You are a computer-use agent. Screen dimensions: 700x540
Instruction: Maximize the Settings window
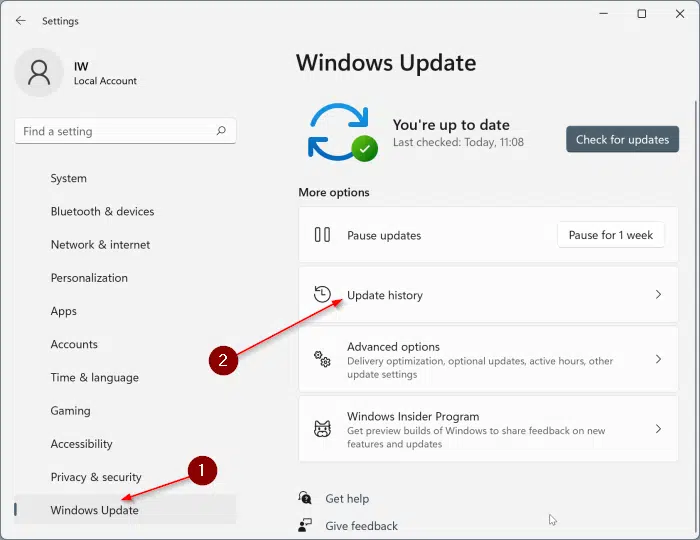tap(642, 14)
